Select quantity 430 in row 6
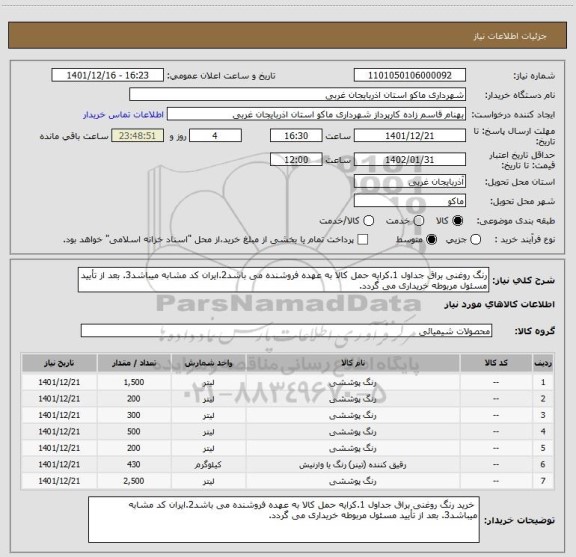This screenshot has height=557, width=576. click(134, 464)
